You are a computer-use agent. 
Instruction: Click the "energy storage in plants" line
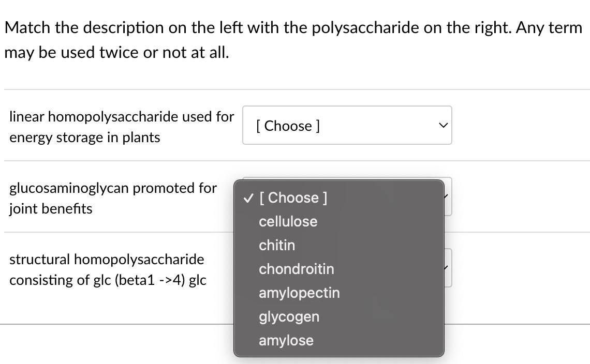(85, 138)
